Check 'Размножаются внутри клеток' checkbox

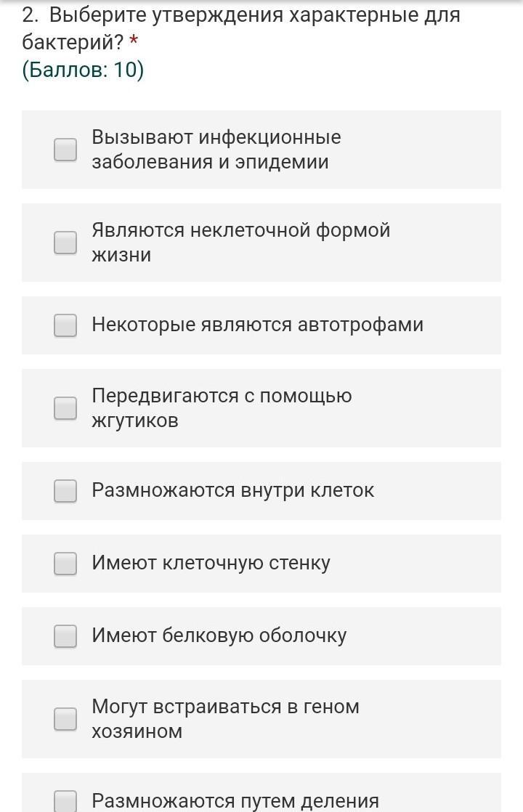(65, 491)
